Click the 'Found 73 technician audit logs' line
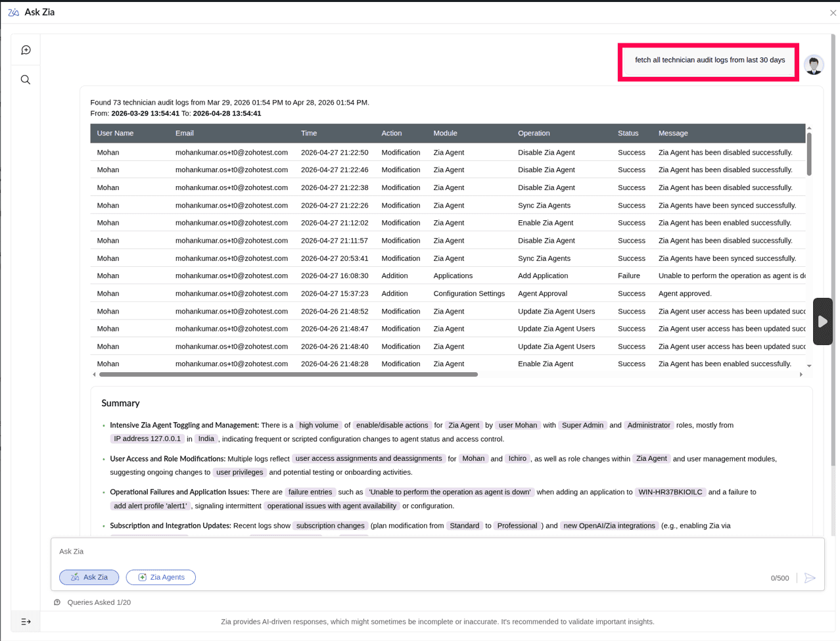840x641 pixels. [x=229, y=102]
